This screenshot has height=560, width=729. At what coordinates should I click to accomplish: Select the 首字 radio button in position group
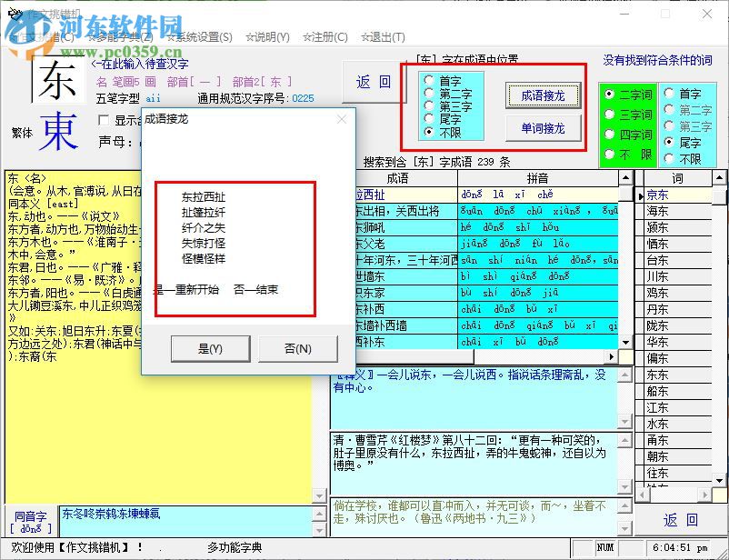(429, 79)
